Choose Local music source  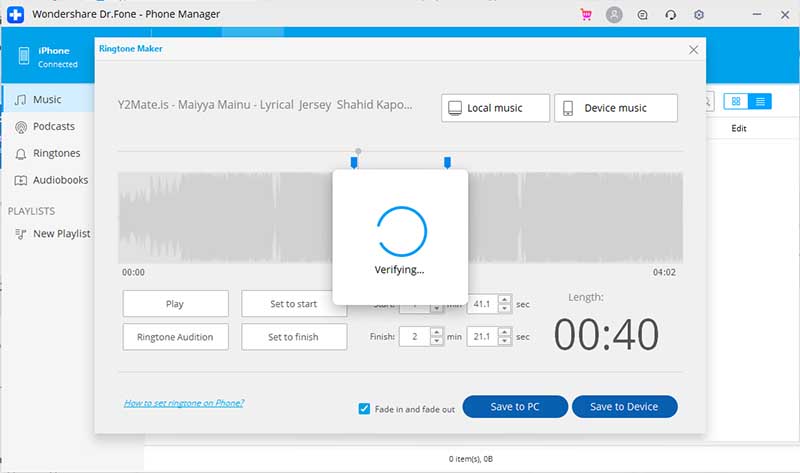(495, 108)
